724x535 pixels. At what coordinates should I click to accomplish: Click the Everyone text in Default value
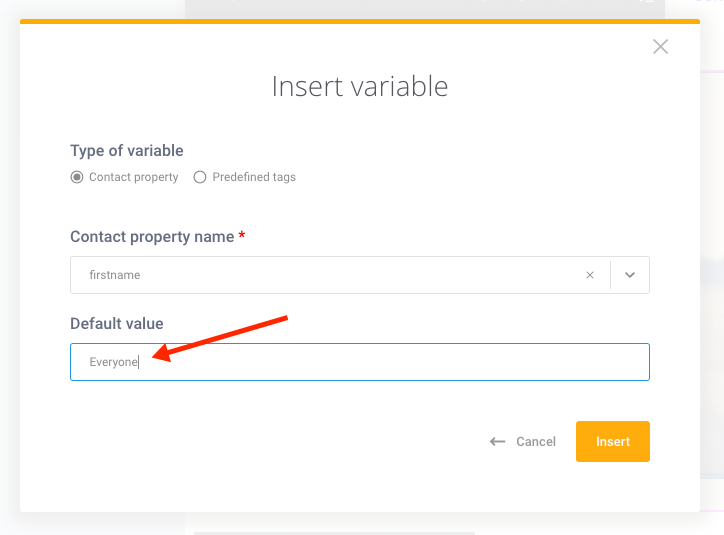114,362
